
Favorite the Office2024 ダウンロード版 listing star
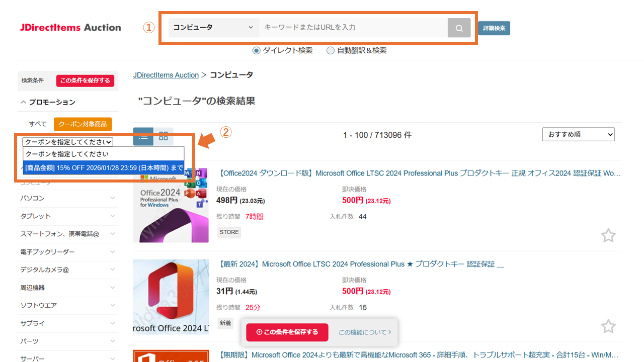pyautogui.click(x=608, y=235)
